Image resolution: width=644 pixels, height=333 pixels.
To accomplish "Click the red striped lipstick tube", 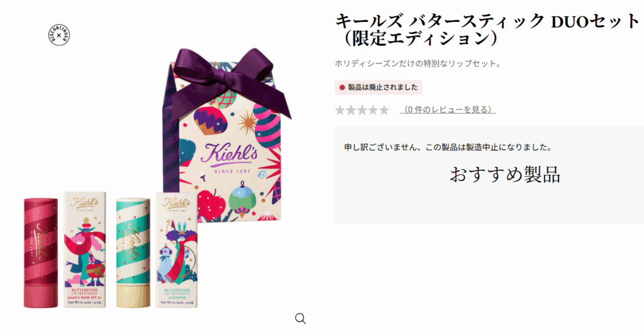I will tap(41, 253).
